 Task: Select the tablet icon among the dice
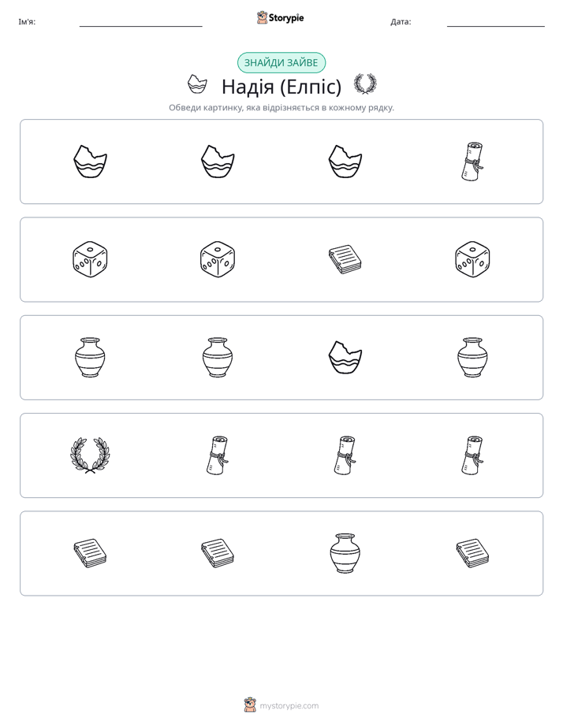coord(345,259)
